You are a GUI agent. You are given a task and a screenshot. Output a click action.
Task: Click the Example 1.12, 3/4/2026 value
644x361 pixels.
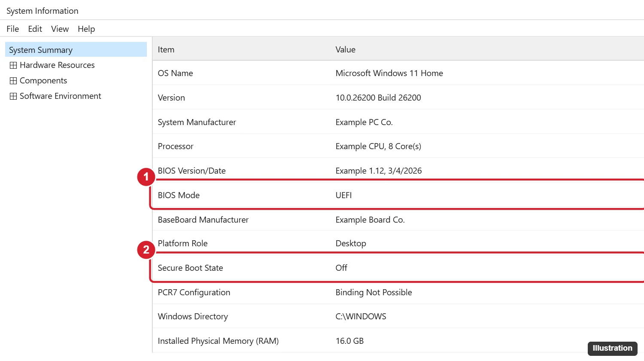(379, 171)
